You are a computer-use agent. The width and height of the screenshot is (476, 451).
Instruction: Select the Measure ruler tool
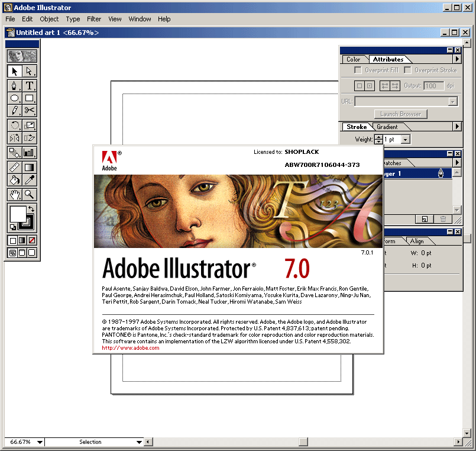point(14,167)
